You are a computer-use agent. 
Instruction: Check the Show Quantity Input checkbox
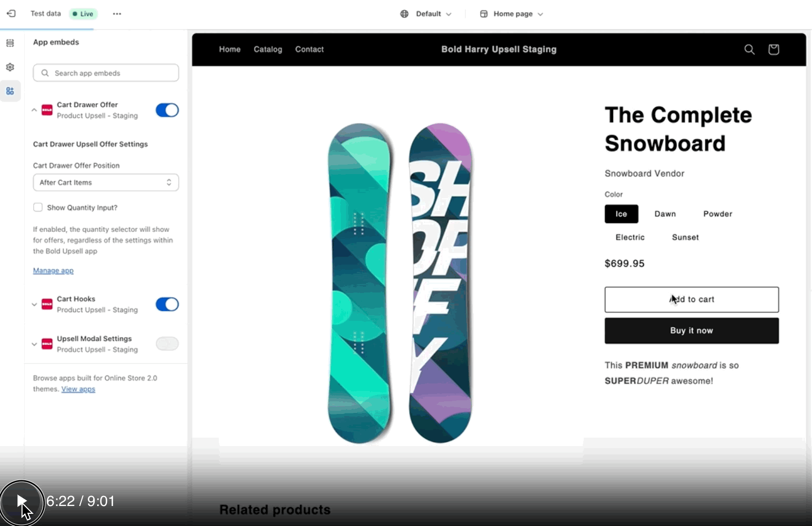point(38,207)
